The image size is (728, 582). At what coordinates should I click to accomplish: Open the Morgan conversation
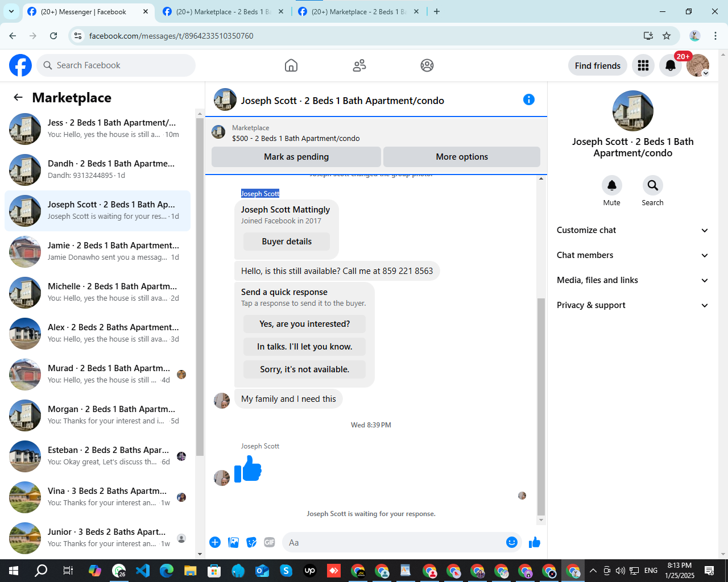pyautogui.click(x=98, y=415)
